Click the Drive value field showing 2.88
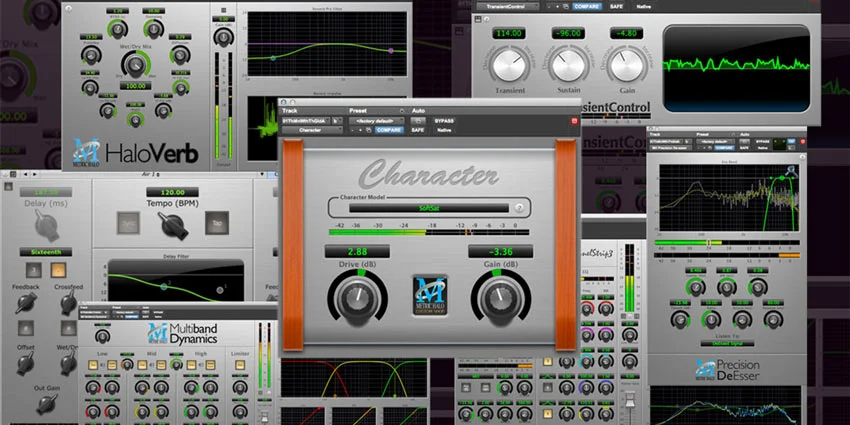The width and height of the screenshot is (850, 425). (x=357, y=252)
